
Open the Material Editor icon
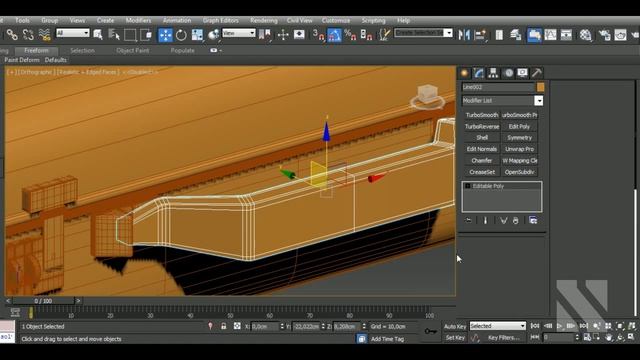586,35
